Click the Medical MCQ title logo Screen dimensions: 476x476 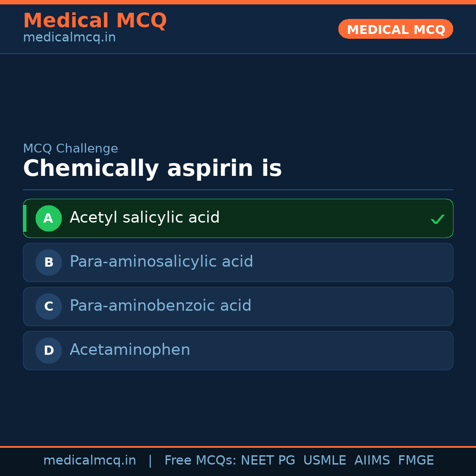(x=95, y=20)
